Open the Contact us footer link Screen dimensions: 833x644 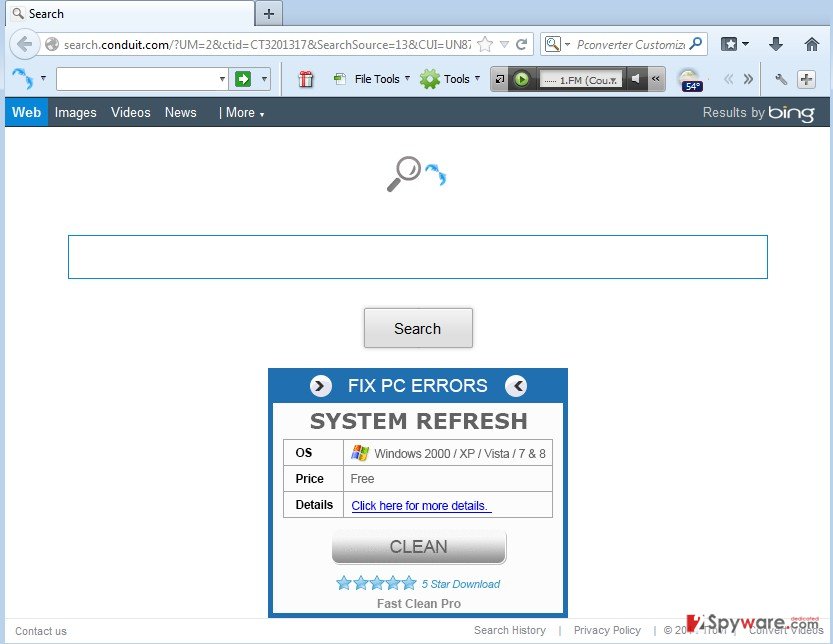(x=41, y=631)
